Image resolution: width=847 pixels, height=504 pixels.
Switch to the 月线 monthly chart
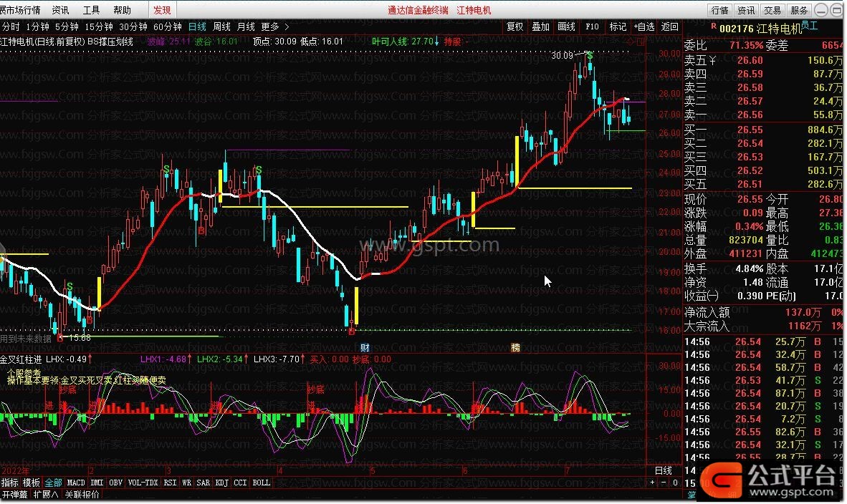click(x=246, y=26)
